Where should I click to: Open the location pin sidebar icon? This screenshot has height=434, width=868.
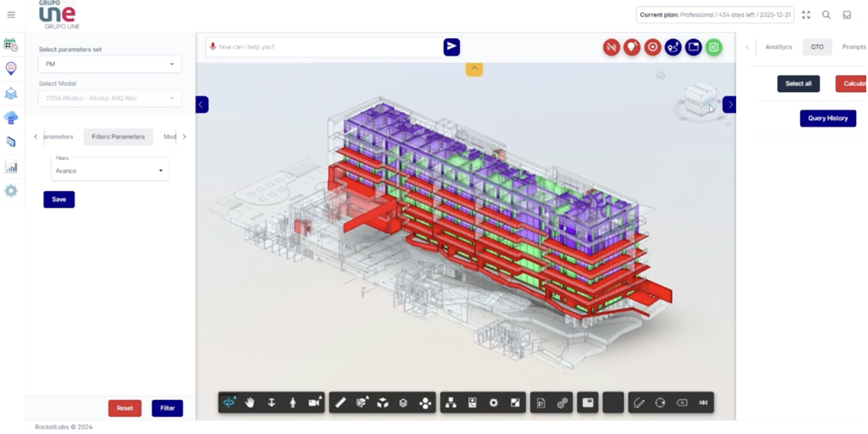(11, 69)
